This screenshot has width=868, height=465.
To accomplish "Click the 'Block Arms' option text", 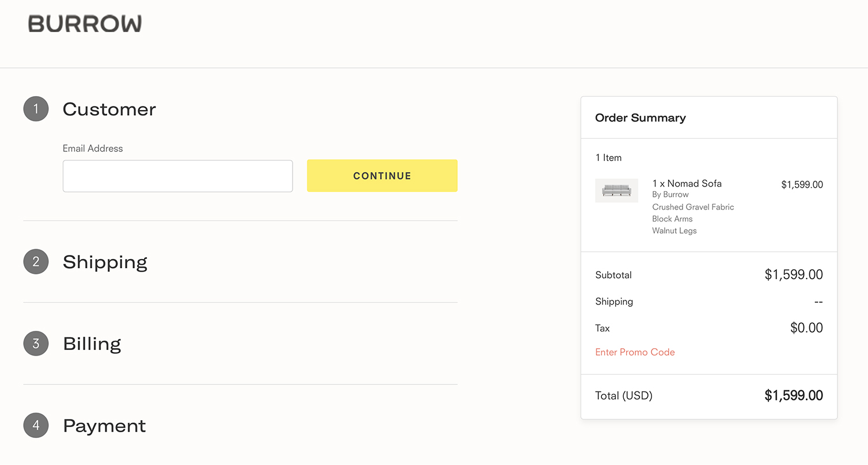I will [x=672, y=219].
